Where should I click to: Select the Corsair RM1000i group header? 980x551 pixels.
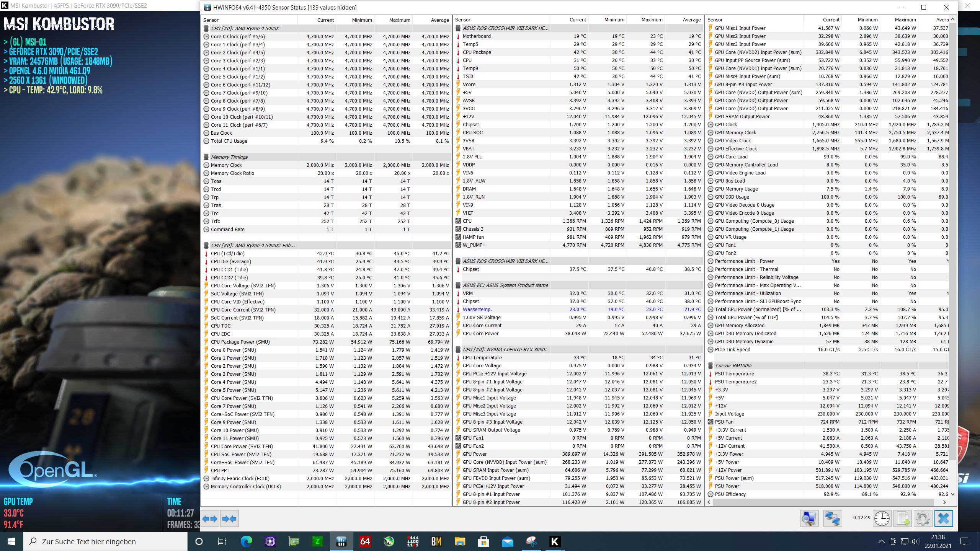click(x=733, y=365)
